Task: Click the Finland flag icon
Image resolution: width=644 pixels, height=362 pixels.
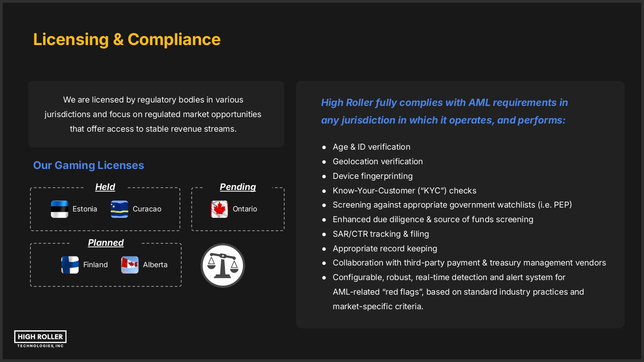Action: [x=70, y=265]
